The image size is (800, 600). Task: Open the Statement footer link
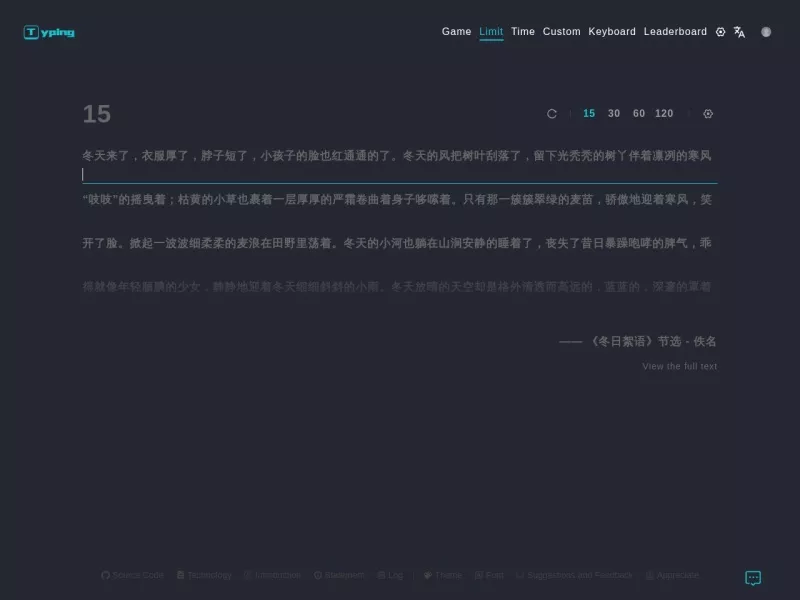(339, 575)
